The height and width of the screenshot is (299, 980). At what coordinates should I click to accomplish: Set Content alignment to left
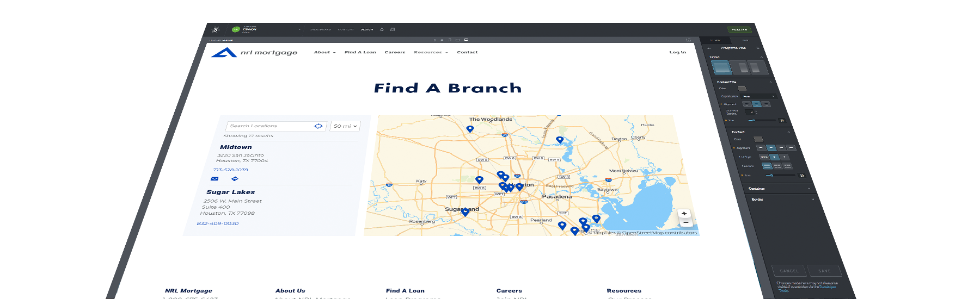tap(761, 148)
